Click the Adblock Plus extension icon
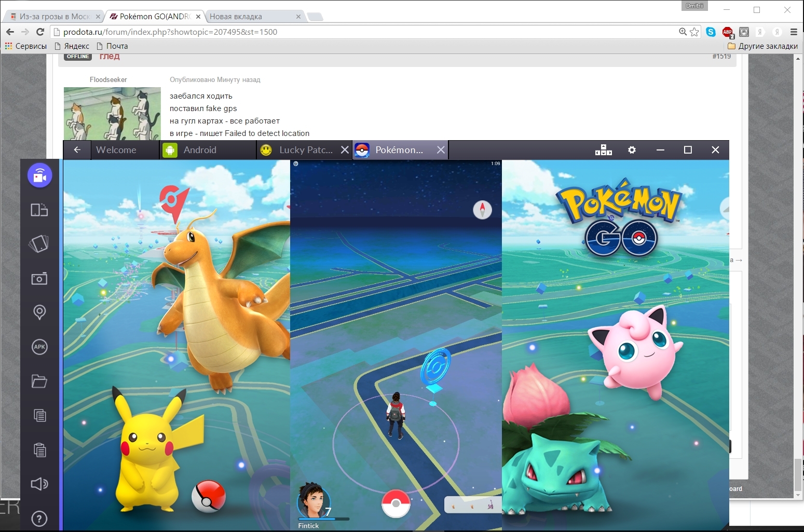Screen dimensions: 804x532 pyautogui.click(x=728, y=32)
